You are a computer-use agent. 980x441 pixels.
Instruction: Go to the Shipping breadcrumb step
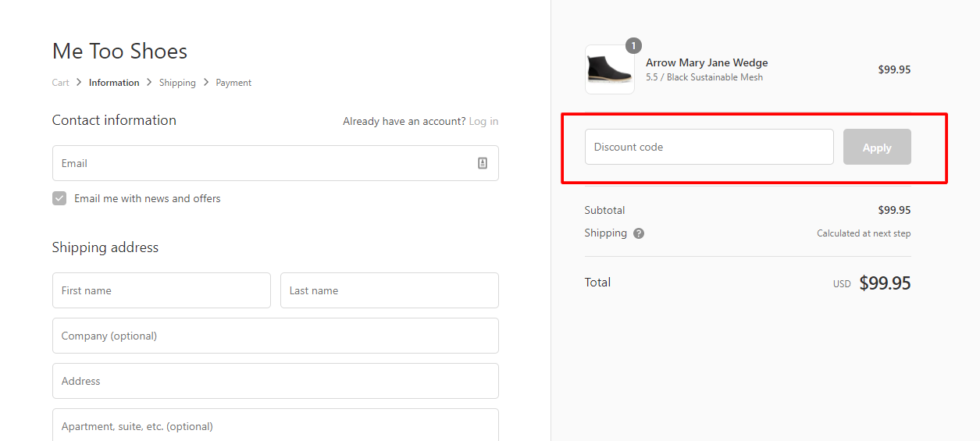pos(177,83)
